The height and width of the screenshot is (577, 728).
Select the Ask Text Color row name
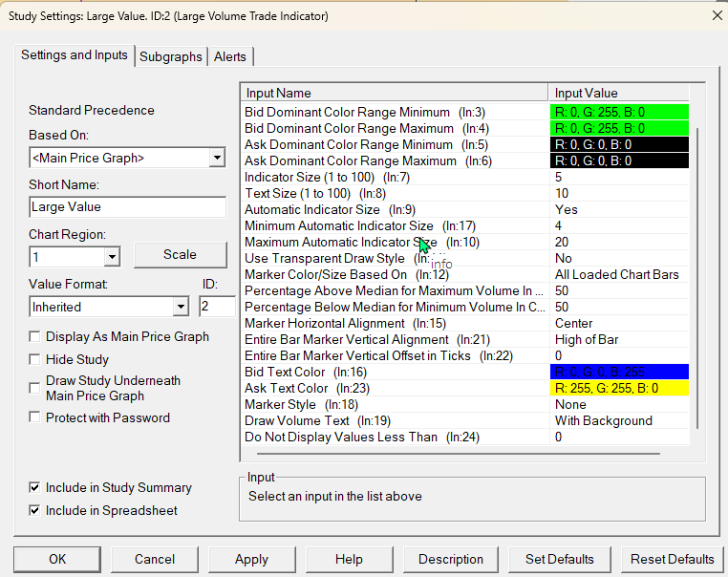pyautogui.click(x=307, y=389)
